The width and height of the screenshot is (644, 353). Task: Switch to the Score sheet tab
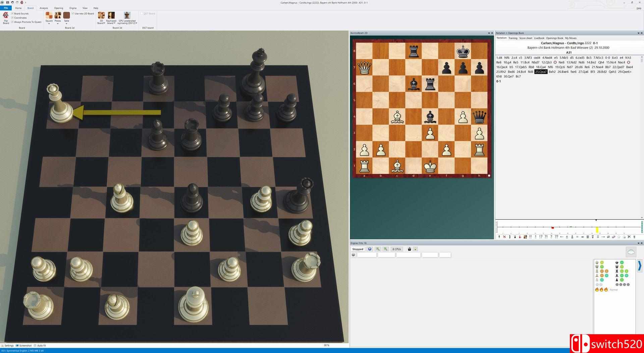coord(526,38)
